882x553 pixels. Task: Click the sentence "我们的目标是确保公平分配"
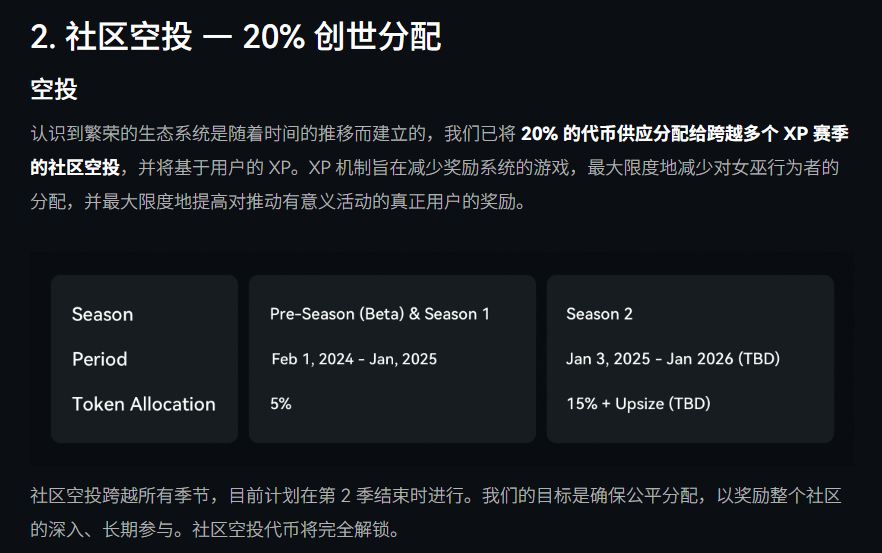(x=590, y=495)
